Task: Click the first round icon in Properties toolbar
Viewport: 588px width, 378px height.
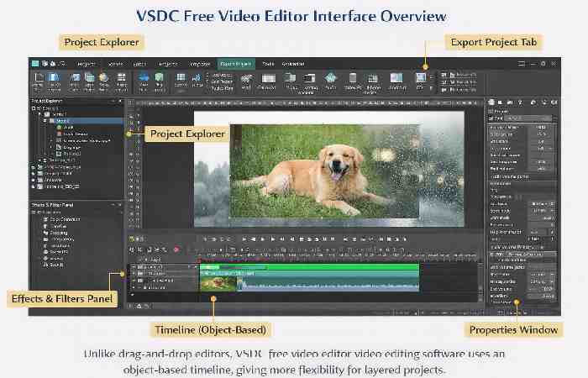Action: pyautogui.click(x=491, y=102)
